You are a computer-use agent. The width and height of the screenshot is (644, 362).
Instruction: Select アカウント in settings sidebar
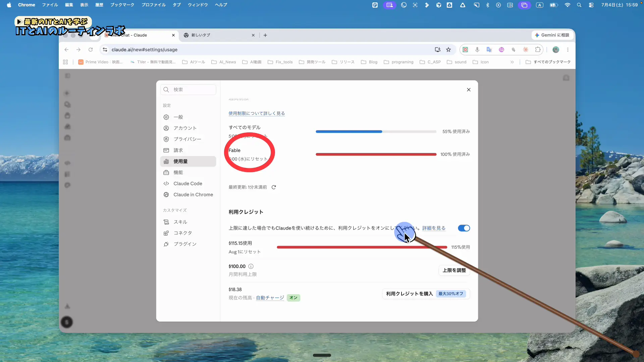coord(188,128)
